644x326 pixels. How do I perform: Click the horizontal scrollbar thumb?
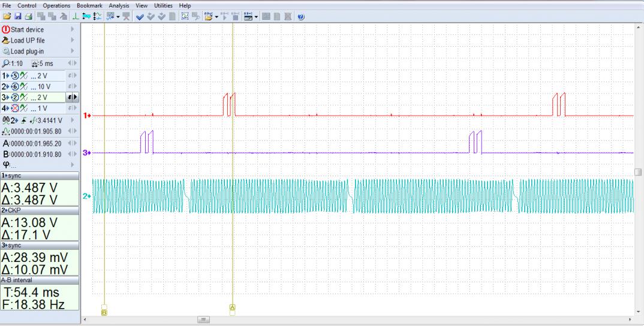point(204,320)
